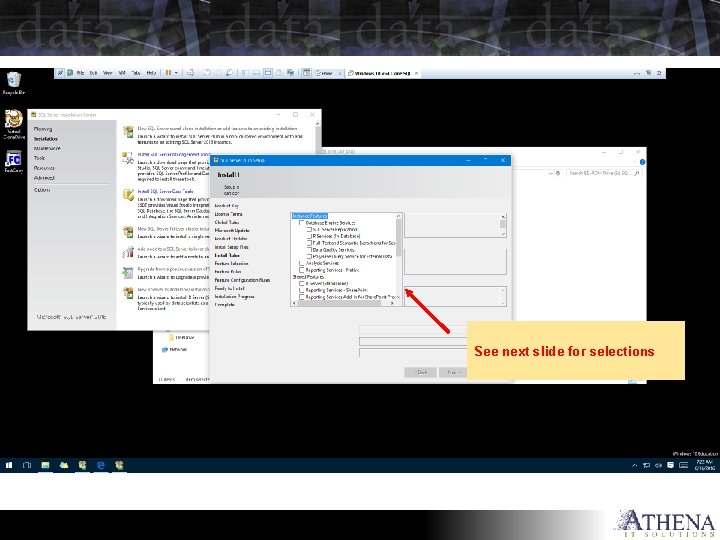The height and width of the screenshot is (540, 720).
Task: Click the pin icon in VM toolbar
Action: click(x=60, y=73)
